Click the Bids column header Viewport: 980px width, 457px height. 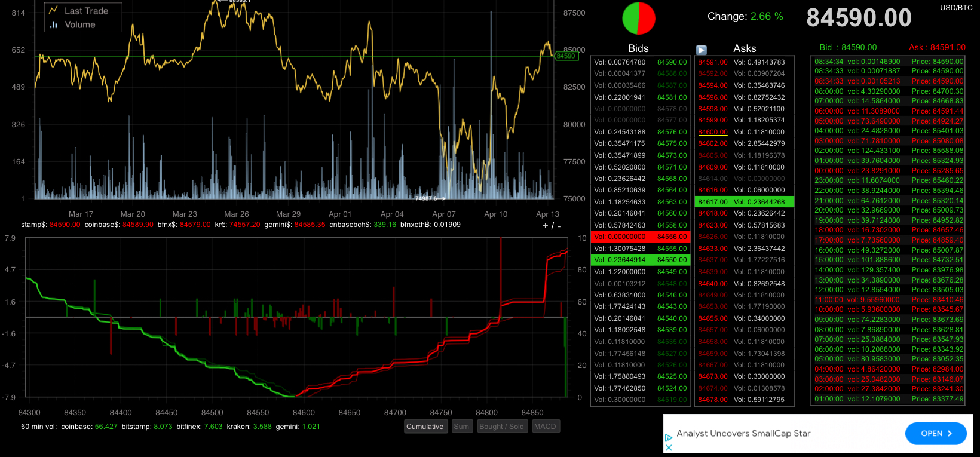pyautogui.click(x=638, y=48)
